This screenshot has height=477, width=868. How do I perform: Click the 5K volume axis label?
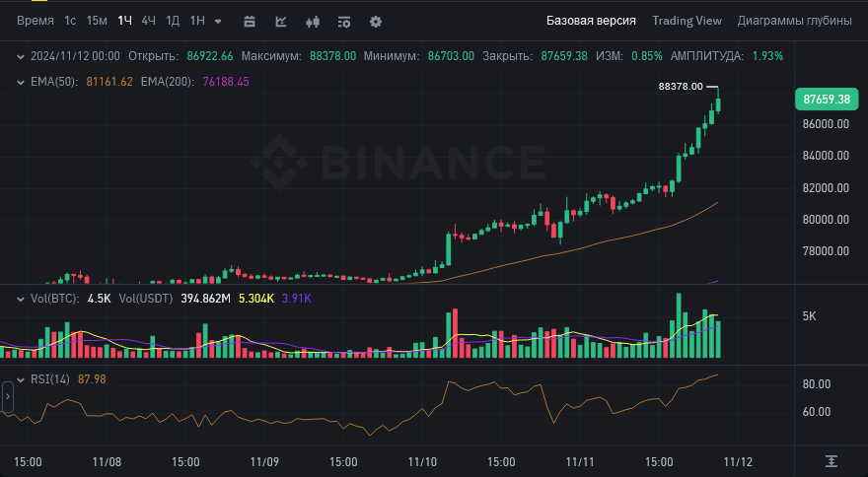point(810,316)
